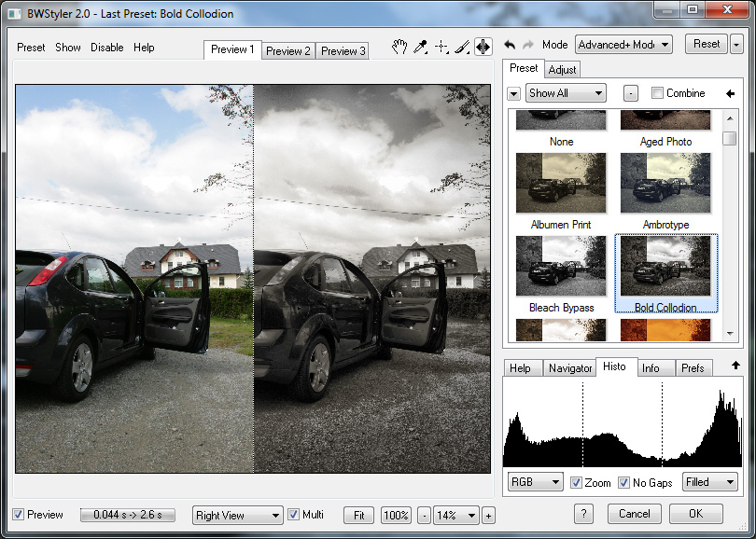Toggle the split view tool
Viewport: 756px width, 539px height.
pos(483,48)
